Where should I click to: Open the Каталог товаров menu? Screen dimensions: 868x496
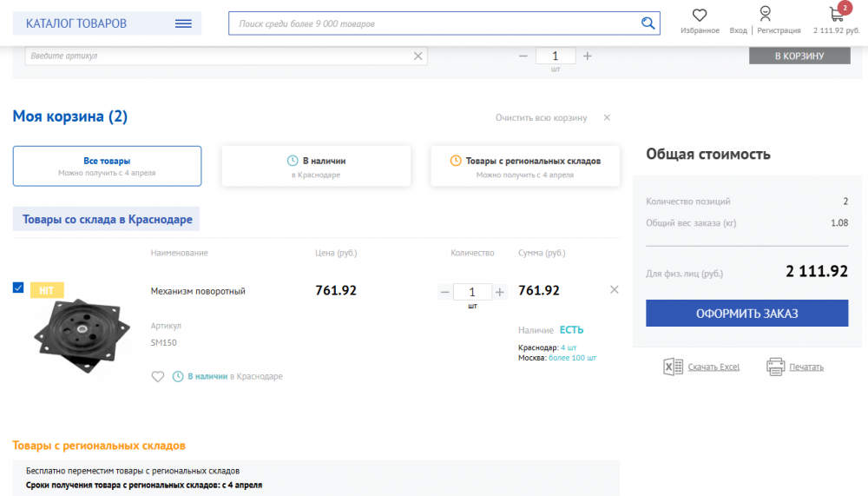[107, 23]
